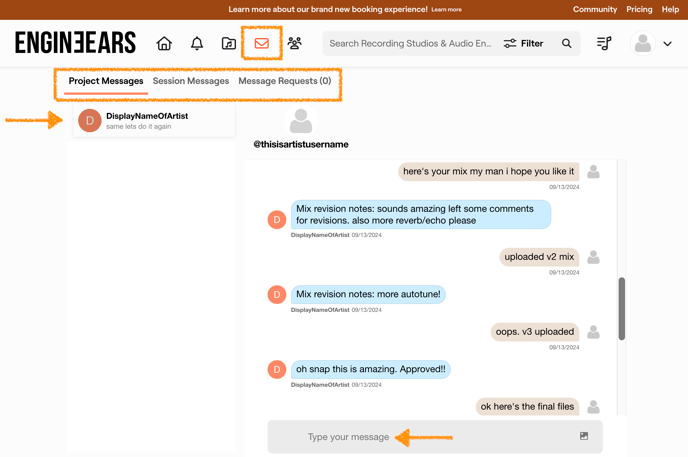The image size is (688, 457).
Task: Click the Learn more banner link
Action: (x=446, y=10)
